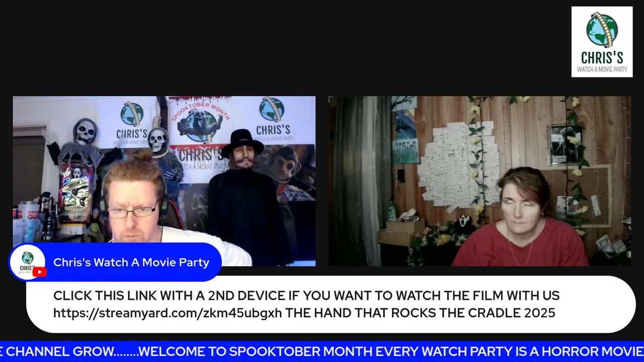The width and height of the screenshot is (644, 362).
Task: Click the Chris's Watch A Movie Party name label
Action: point(131,262)
